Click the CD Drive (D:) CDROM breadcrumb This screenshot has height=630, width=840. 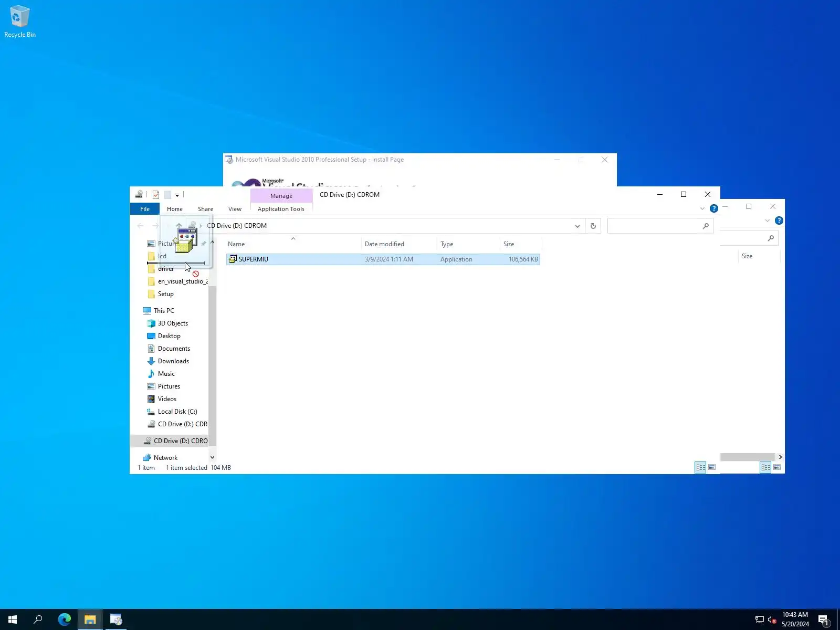(x=237, y=226)
